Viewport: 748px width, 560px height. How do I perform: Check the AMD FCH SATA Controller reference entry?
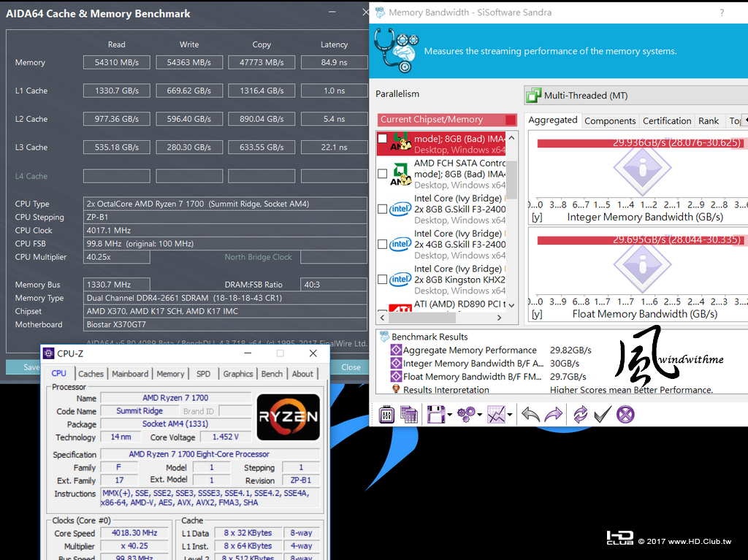click(x=382, y=174)
